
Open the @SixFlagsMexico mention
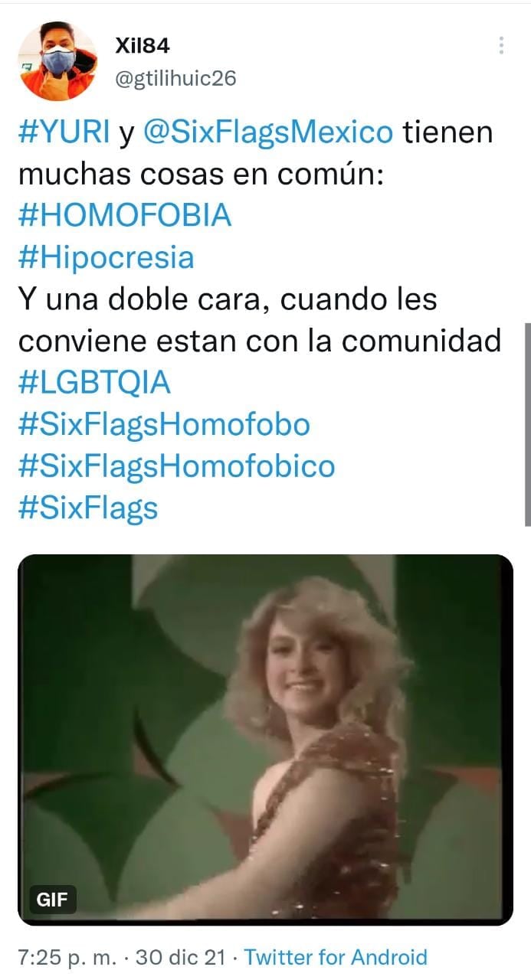click(268, 132)
